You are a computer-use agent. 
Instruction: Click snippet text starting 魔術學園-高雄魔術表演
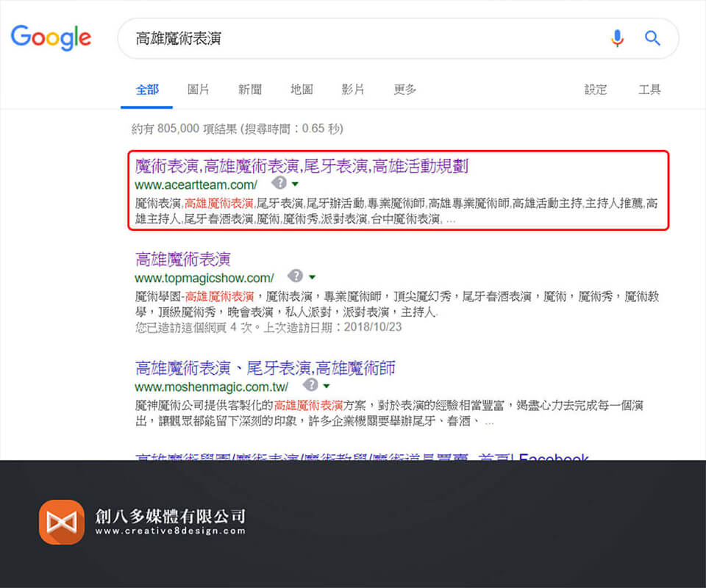(397, 304)
